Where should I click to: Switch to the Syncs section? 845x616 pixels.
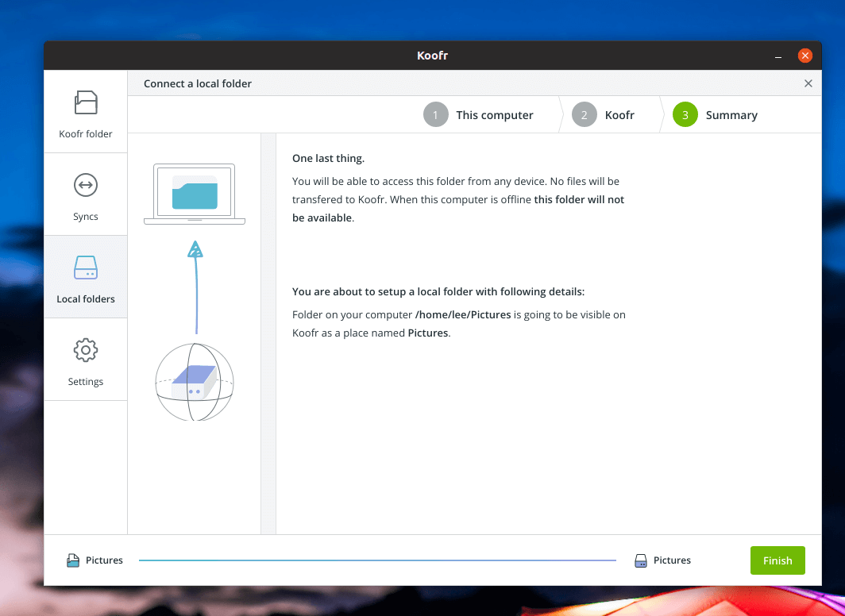86,195
